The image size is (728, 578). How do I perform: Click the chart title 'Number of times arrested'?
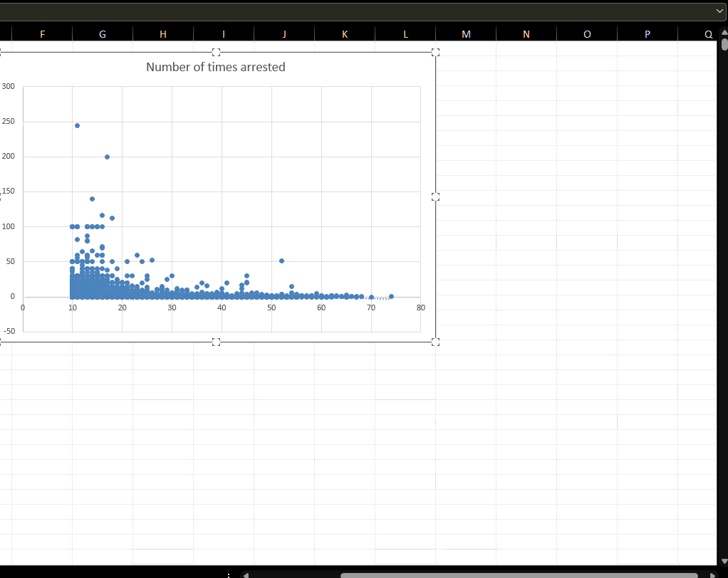click(215, 67)
